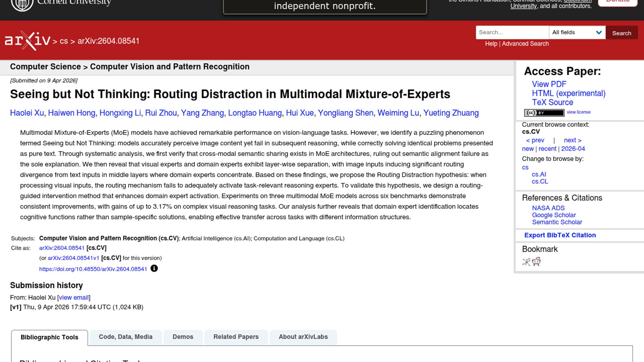
Task: Click the arXiv logo in the header
Action: (x=27, y=40)
